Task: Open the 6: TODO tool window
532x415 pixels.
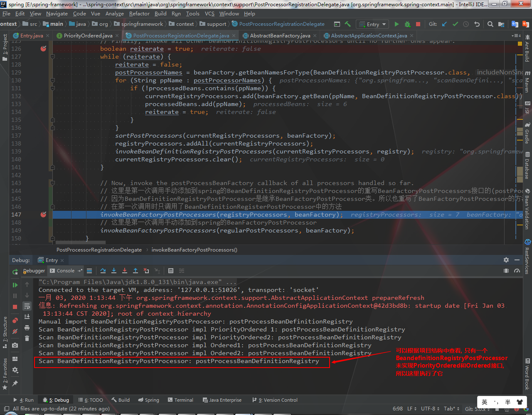Action: point(91,400)
